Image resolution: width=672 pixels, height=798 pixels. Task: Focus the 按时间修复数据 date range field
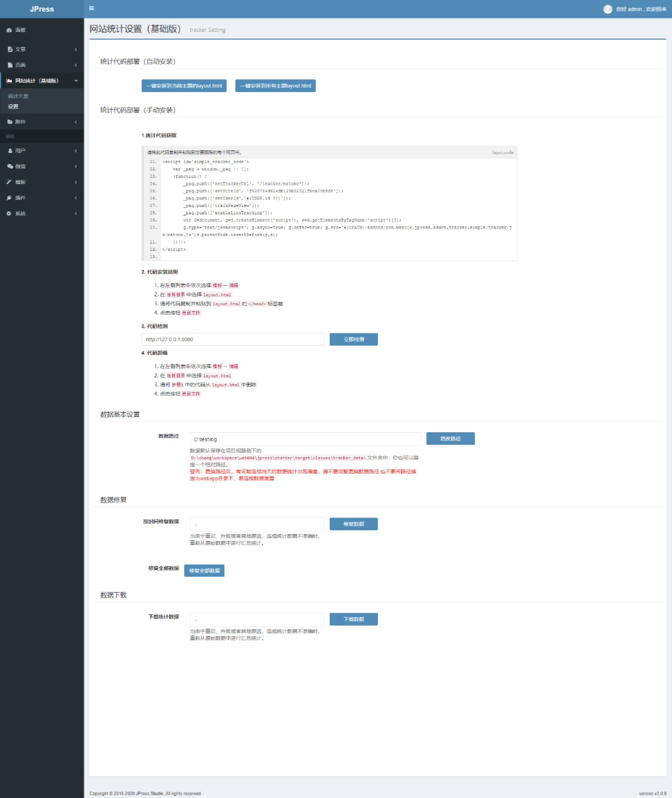pyautogui.click(x=257, y=524)
